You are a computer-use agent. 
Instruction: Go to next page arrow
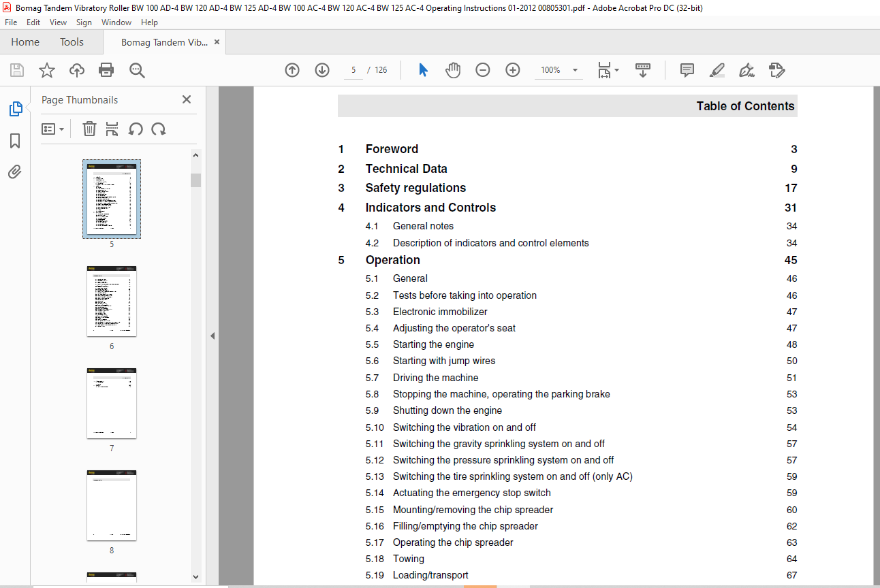click(322, 70)
